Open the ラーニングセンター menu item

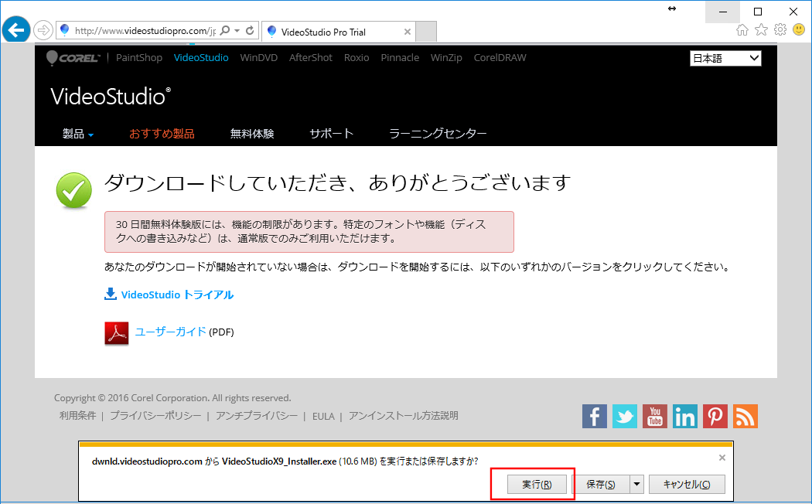coord(438,134)
